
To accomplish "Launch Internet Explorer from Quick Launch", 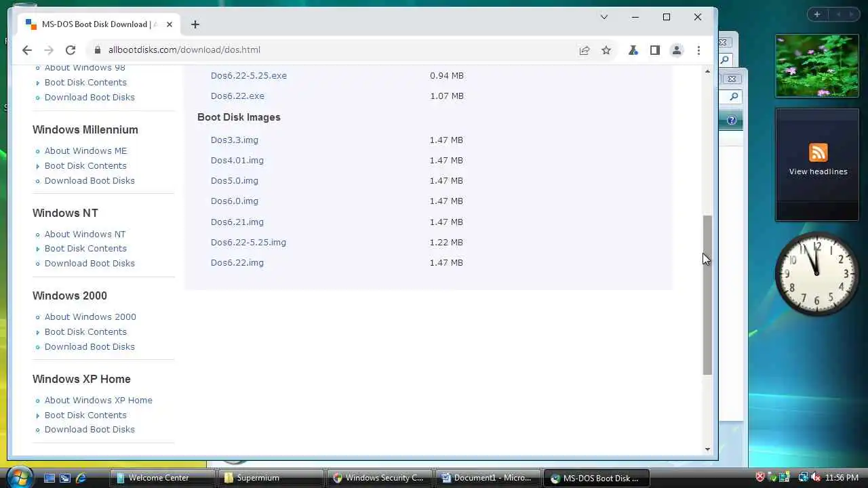I will [81, 478].
